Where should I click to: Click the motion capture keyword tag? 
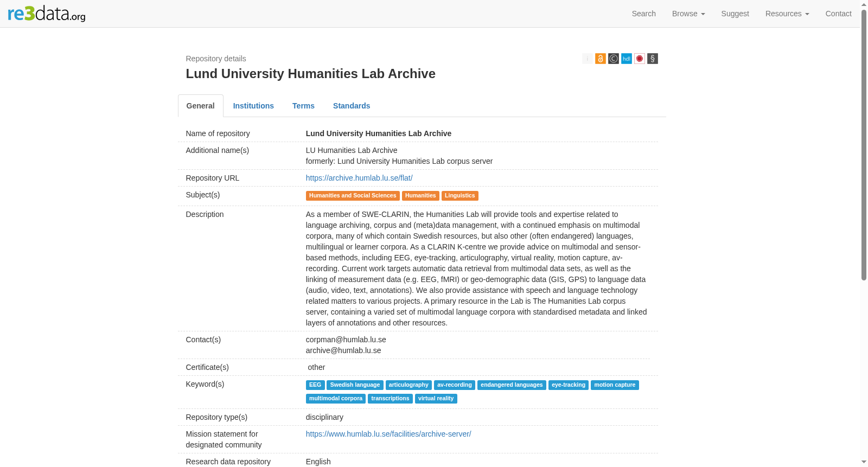[615, 385]
